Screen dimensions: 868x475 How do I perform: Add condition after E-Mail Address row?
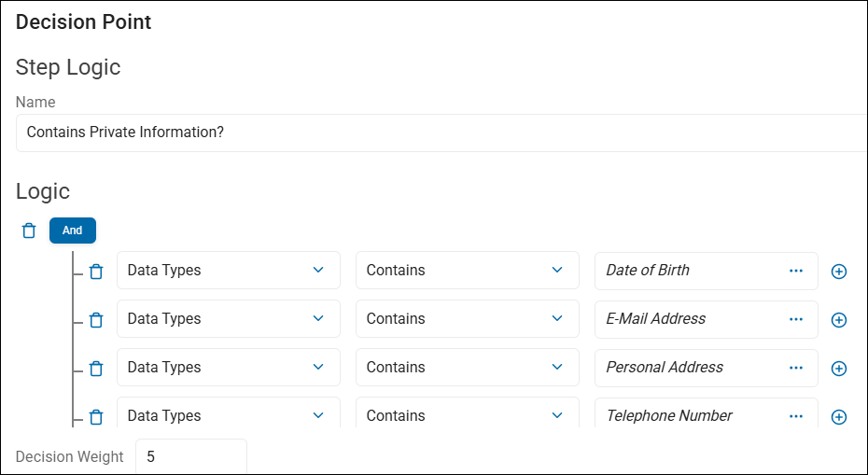pos(839,320)
